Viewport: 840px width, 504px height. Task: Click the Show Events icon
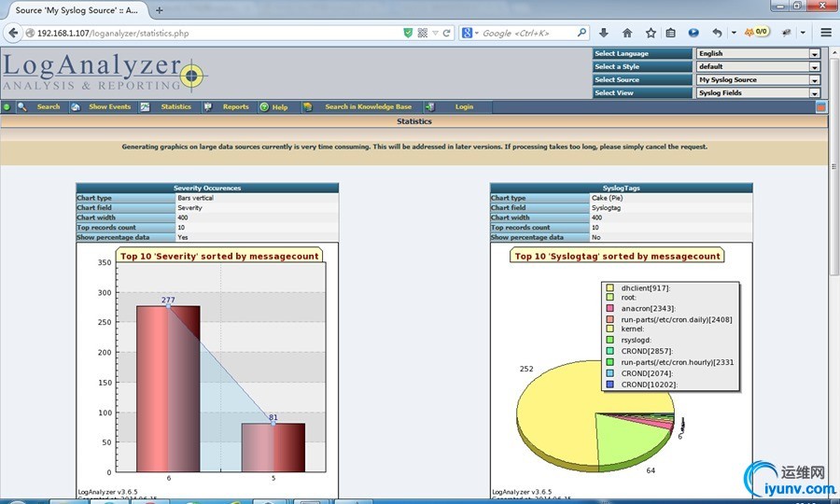76,106
